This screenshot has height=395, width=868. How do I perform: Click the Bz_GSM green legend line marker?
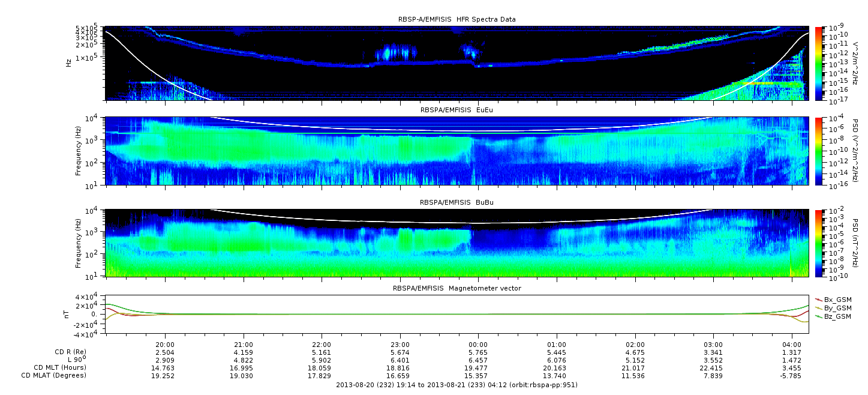tap(818, 316)
